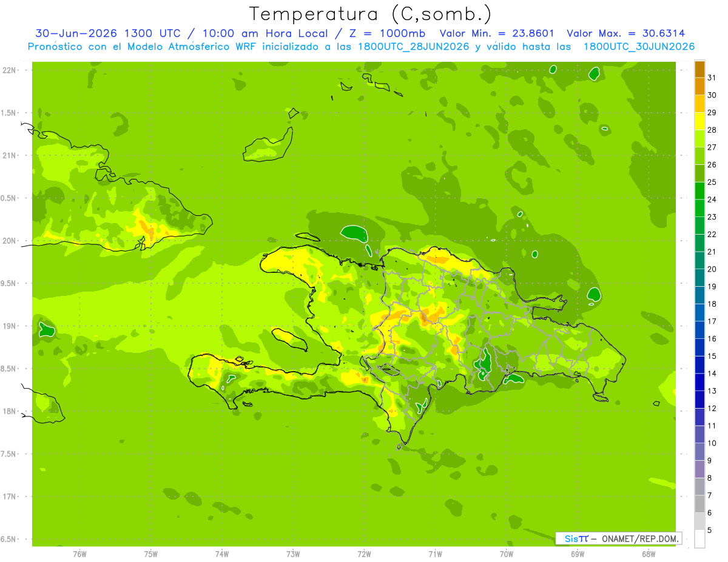Click the legend swatch between 30 and 31
This screenshot has width=728, height=562.
(699, 86)
